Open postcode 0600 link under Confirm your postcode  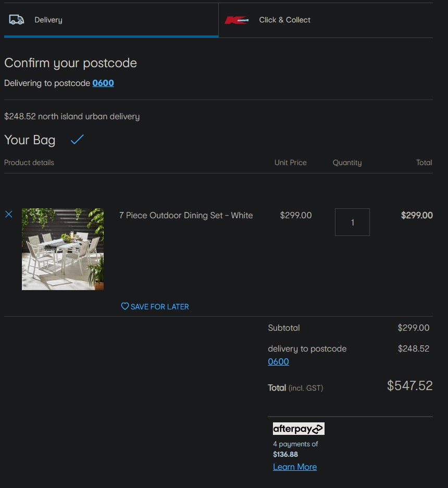tap(103, 83)
